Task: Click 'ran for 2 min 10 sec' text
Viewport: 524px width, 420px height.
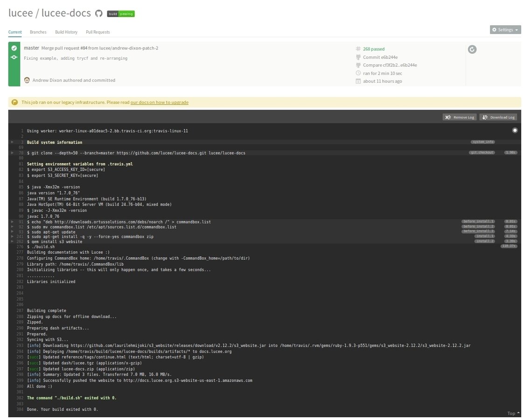Action: tap(383, 73)
